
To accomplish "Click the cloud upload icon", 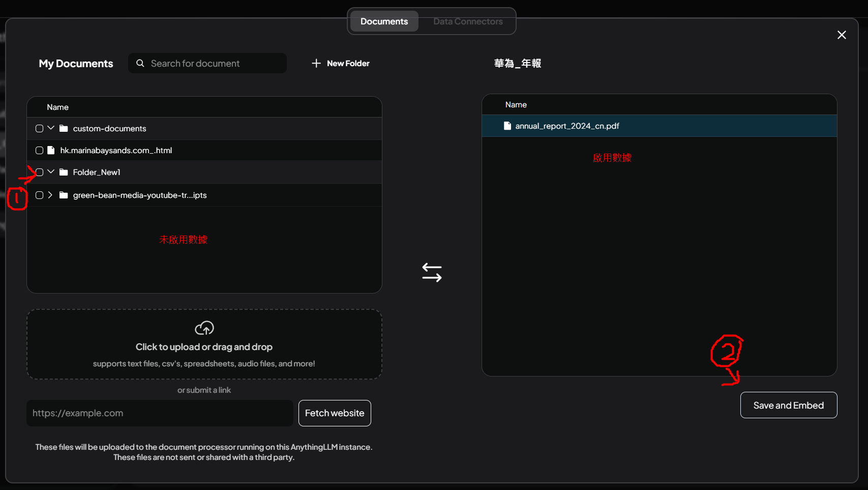I will pos(204,328).
